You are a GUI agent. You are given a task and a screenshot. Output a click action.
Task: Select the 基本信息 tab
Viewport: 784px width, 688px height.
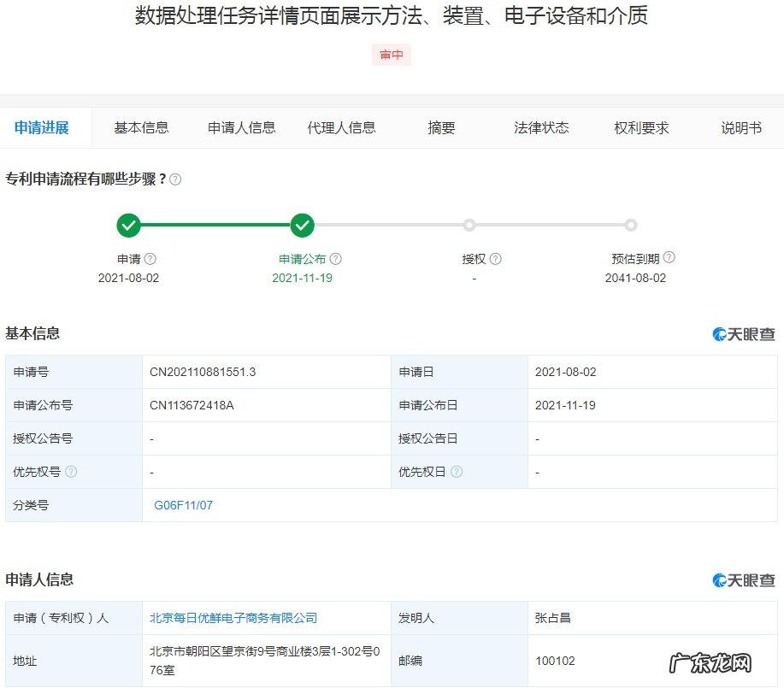pyautogui.click(x=140, y=126)
